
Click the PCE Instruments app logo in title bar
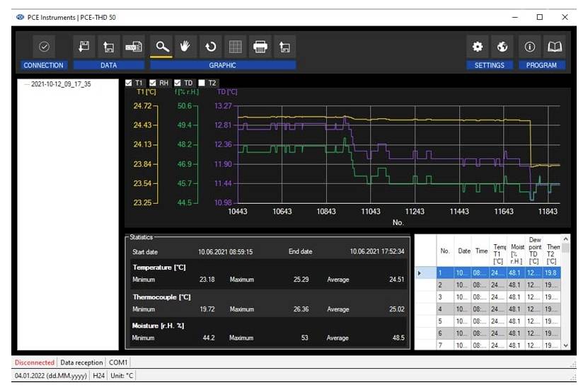coord(20,17)
